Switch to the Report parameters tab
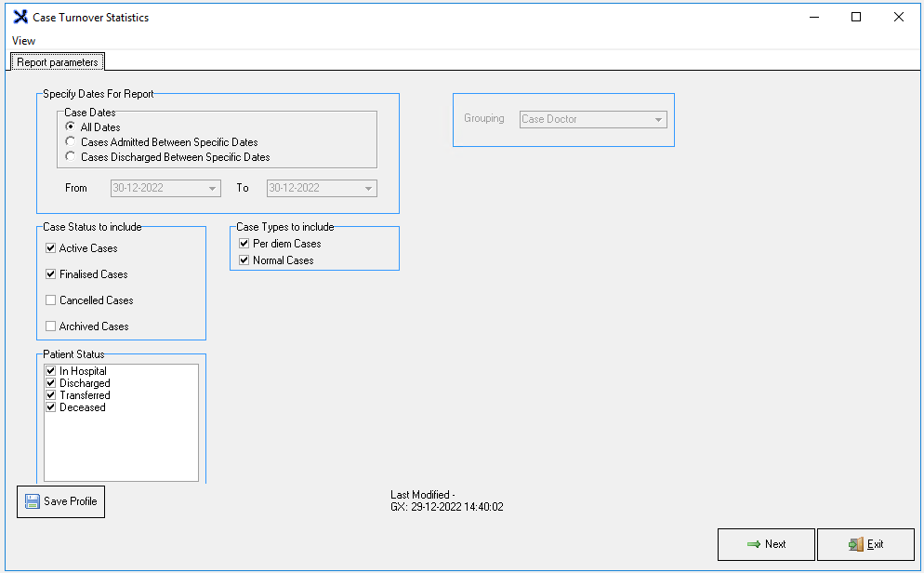 pyautogui.click(x=57, y=62)
